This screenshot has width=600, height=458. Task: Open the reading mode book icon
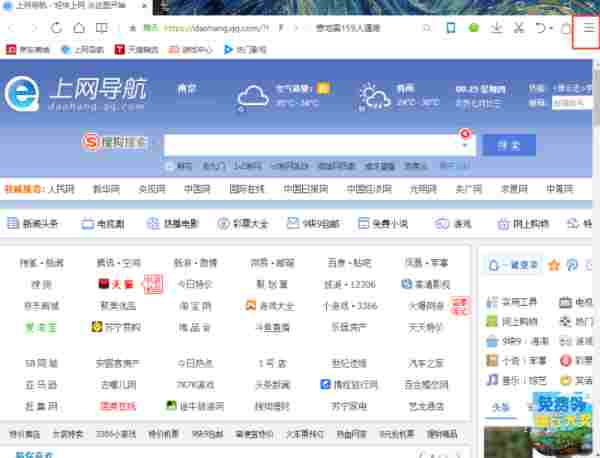[x=102, y=28]
